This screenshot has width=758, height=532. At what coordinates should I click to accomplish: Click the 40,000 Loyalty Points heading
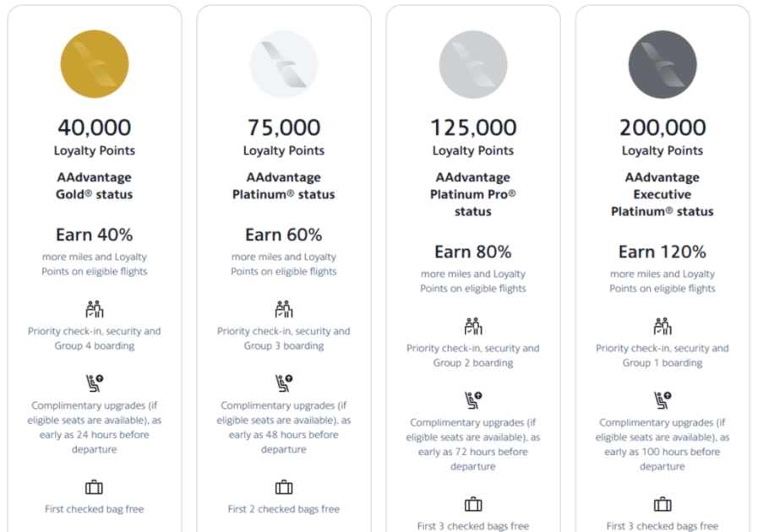coord(95,128)
